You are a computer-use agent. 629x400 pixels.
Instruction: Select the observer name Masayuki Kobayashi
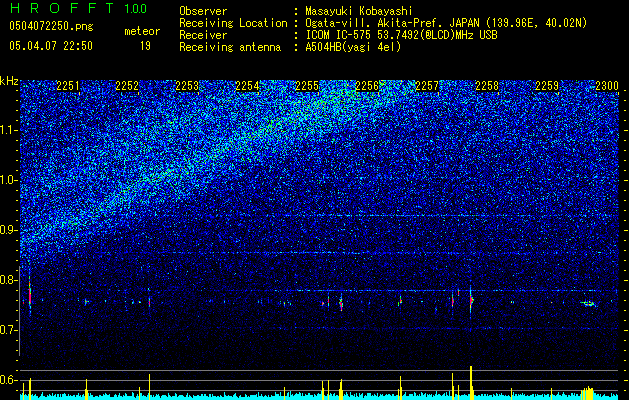coord(359,11)
